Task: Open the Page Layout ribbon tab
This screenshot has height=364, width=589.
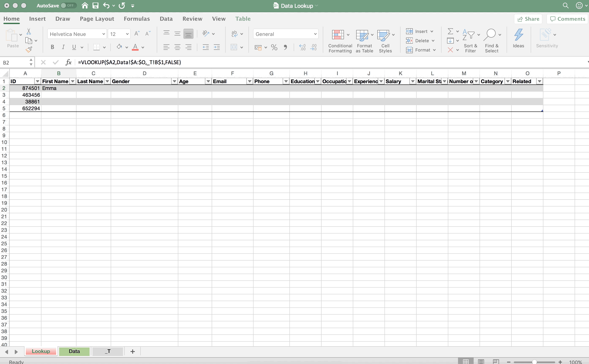Action: click(x=97, y=19)
